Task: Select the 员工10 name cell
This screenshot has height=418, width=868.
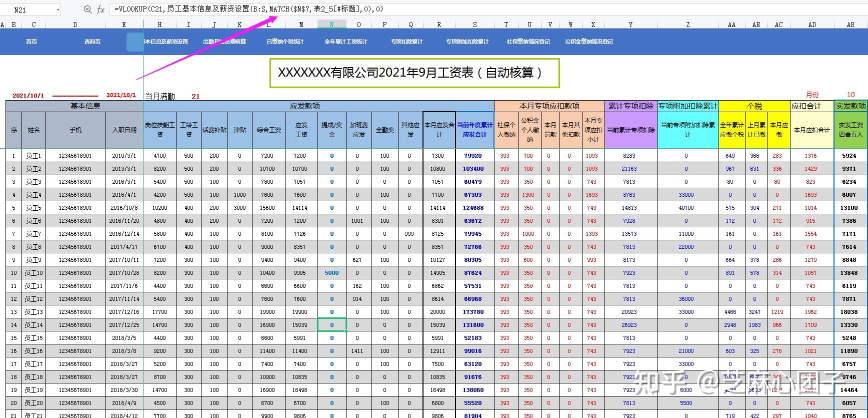Action: click(33, 273)
